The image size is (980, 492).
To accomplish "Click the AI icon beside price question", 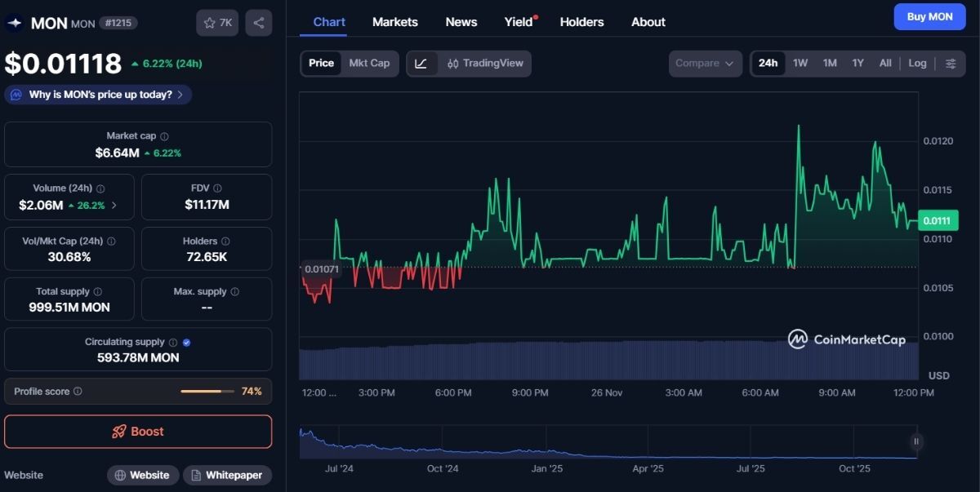I will (x=16, y=95).
